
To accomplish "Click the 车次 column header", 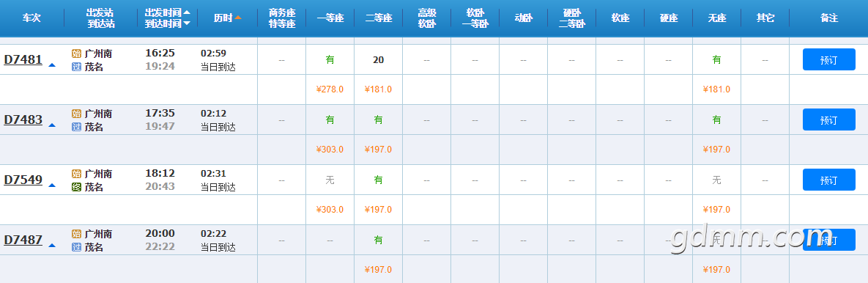I will tap(31, 18).
